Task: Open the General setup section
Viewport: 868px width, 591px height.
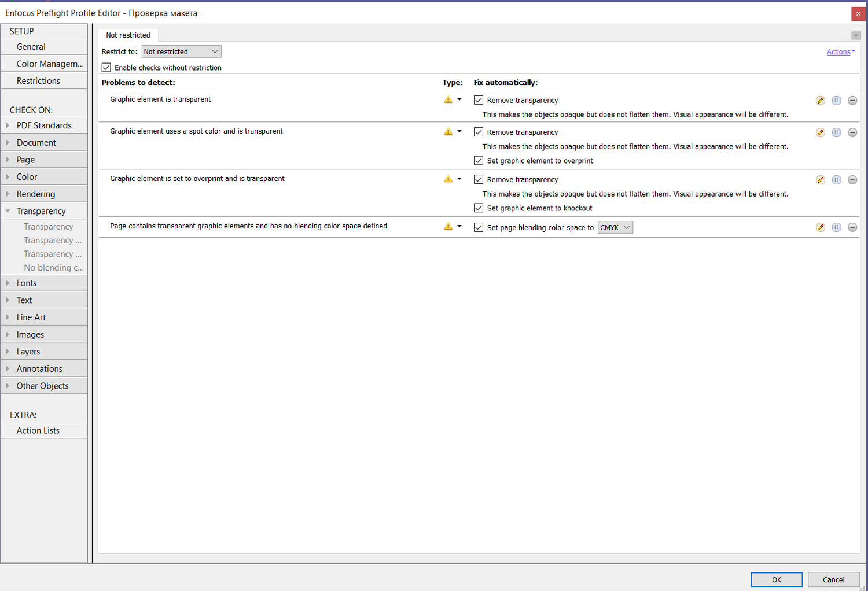Action: click(x=44, y=47)
